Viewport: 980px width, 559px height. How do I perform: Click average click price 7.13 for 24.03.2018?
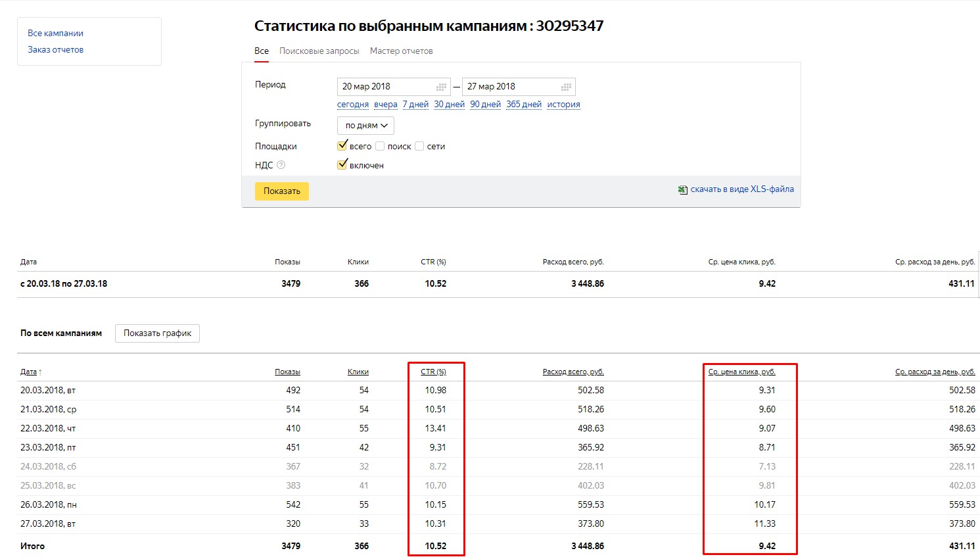tap(767, 467)
